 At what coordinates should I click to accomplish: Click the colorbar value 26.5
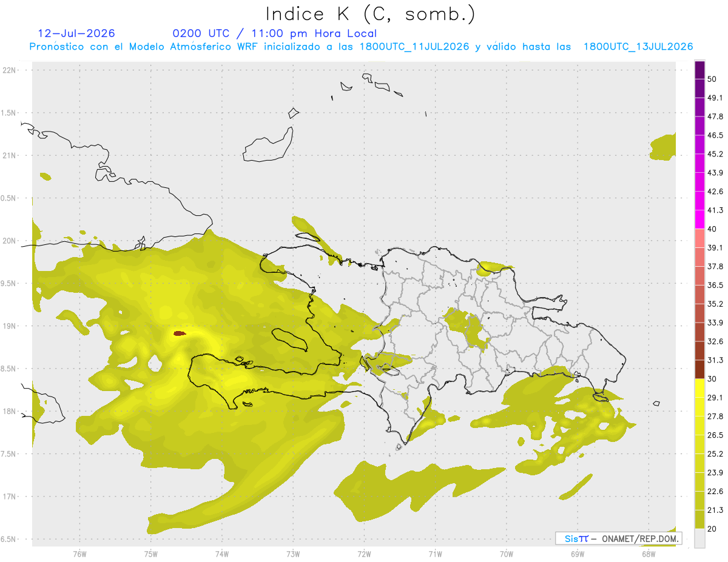click(715, 435)
